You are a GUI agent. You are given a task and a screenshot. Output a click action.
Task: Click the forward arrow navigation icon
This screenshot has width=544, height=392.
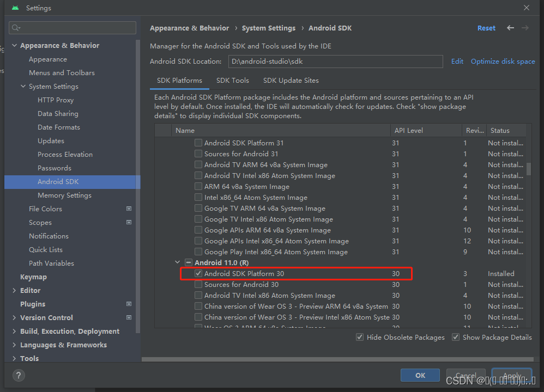[525, 28]
